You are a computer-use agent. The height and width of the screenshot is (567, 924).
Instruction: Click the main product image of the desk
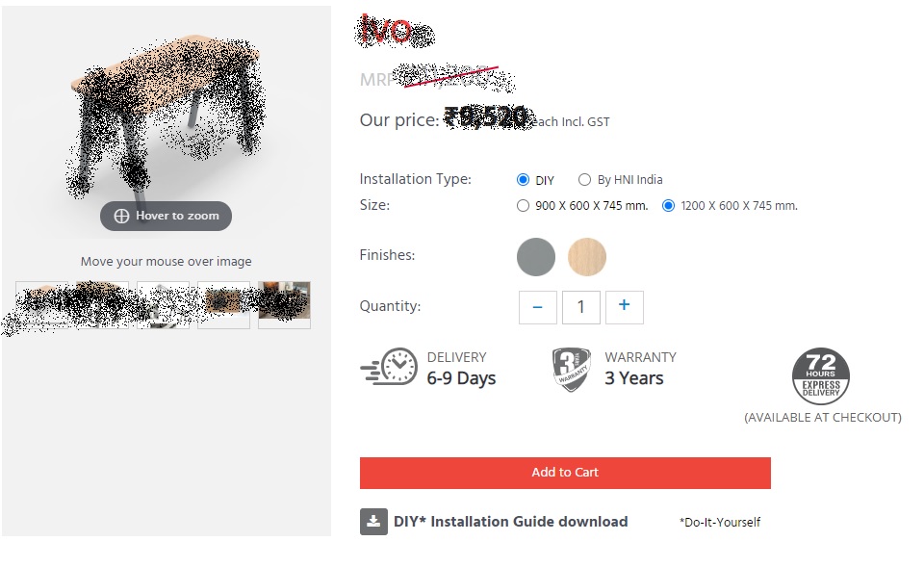click(x=166, y=116)
